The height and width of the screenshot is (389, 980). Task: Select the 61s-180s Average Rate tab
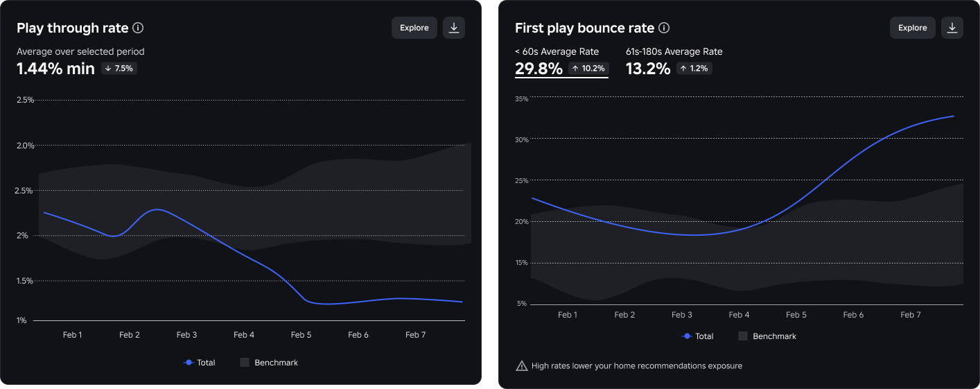[x=674, y=62]
